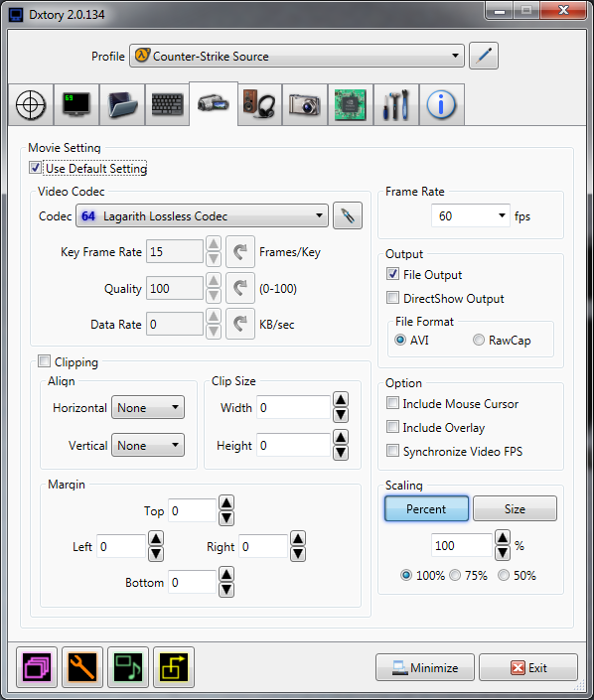This screenshot has width=594, height=700.
Task: Open the keyboard hotkey tab
Action: (x=168, y=105)
